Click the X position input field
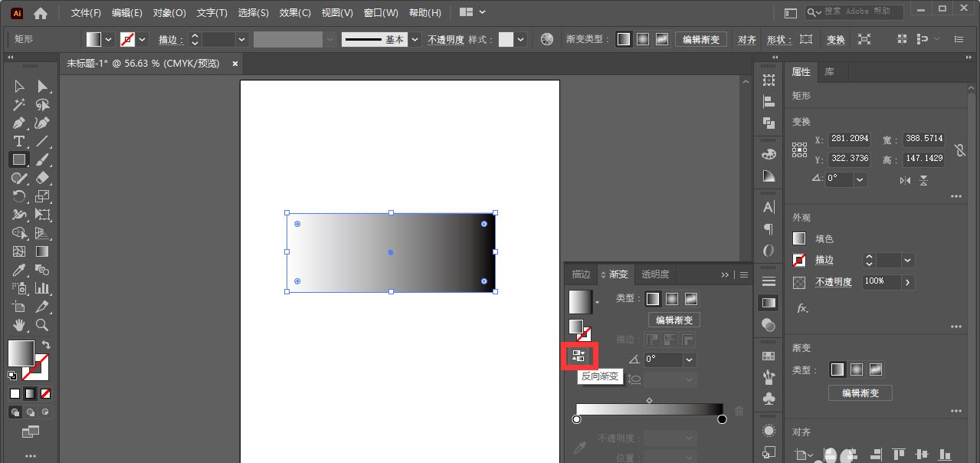The width and height of the screenshot is (980, 463). (849, 139)
